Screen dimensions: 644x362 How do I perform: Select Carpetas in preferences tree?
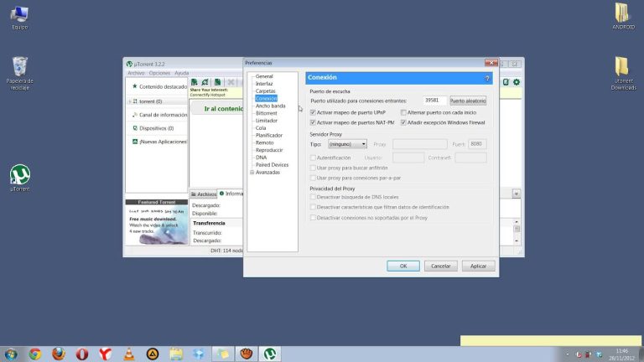click(x=265, y=91)
